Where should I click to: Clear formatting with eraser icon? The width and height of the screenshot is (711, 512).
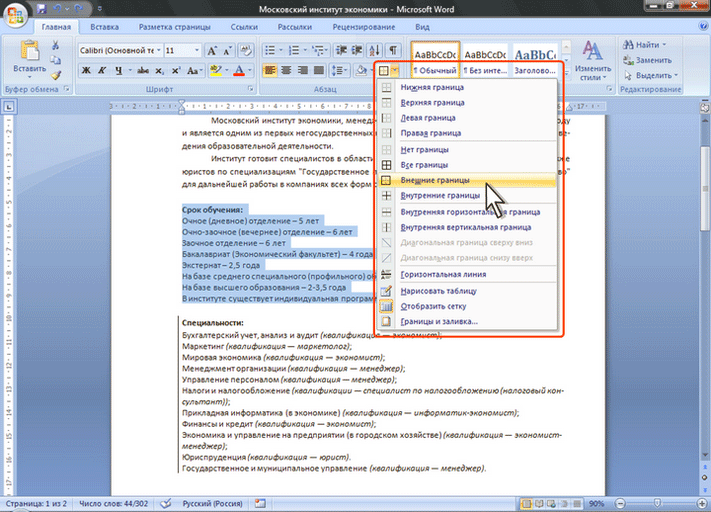click(x=246, y=50)
